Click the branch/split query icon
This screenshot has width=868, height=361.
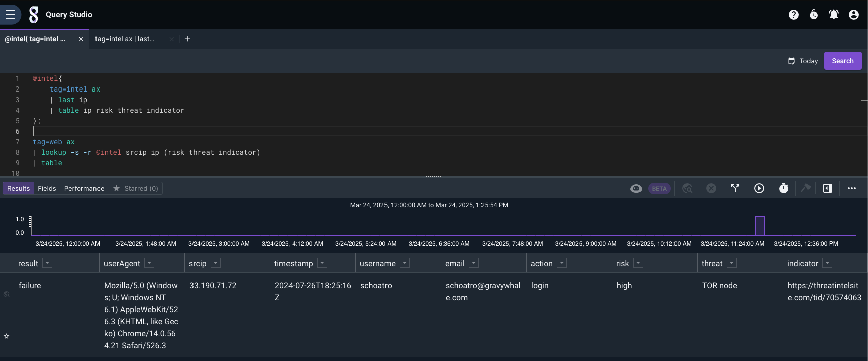coord(735,188)
